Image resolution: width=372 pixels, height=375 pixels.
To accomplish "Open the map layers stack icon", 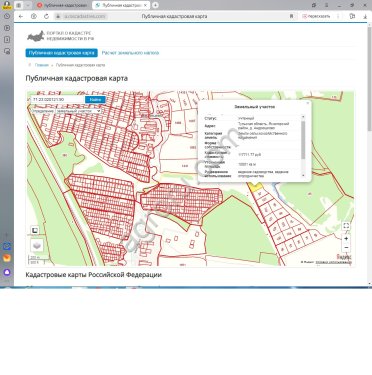I will click(37, 246).
